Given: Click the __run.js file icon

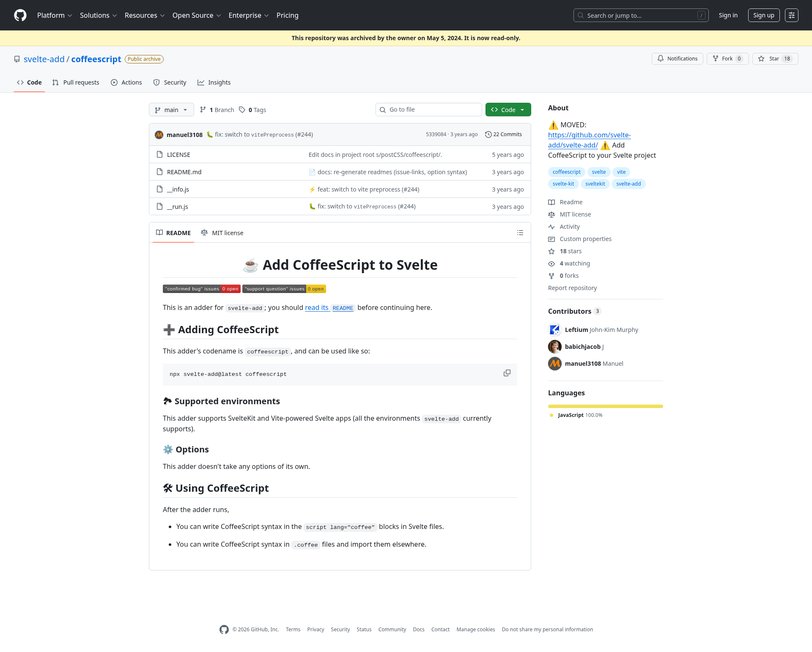Looking at the screenshot, I should 159,206.
